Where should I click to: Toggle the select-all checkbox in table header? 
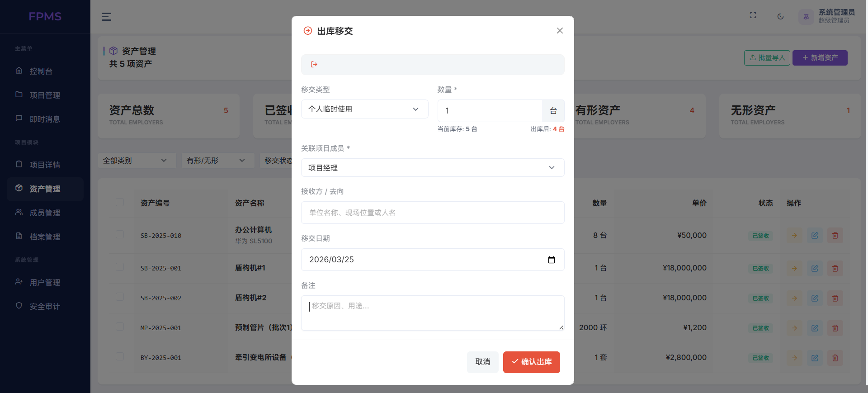[120, 202]
